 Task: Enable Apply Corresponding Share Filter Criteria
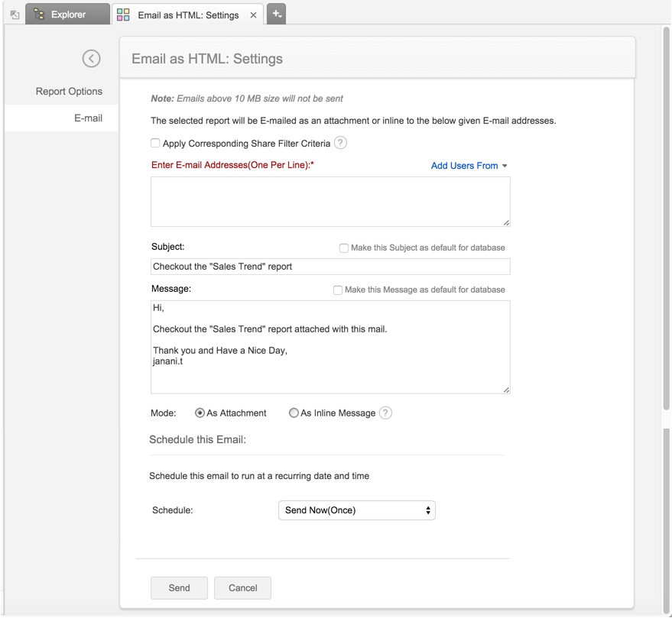point(155,143)
